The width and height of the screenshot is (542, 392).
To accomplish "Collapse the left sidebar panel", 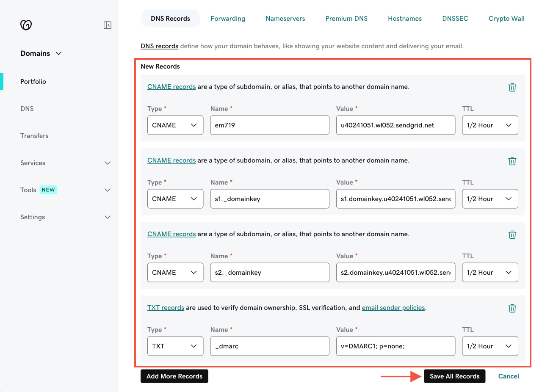I will [107, 25].
